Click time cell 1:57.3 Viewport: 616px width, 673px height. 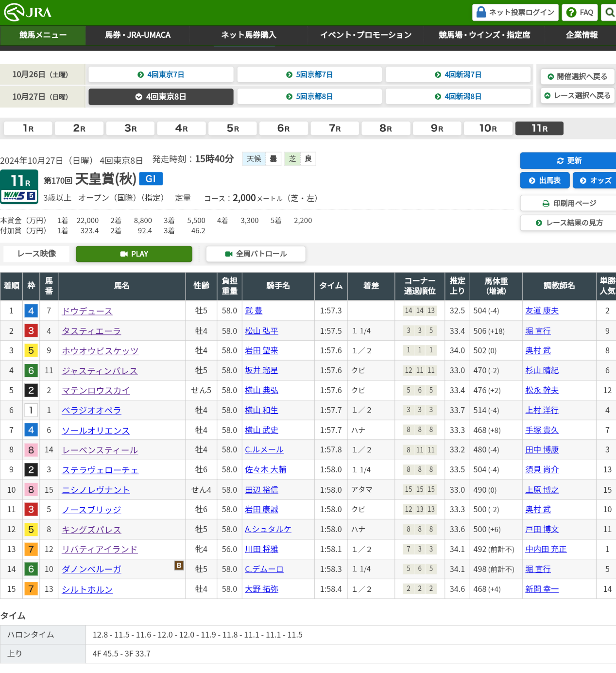(x=331, y=311)
